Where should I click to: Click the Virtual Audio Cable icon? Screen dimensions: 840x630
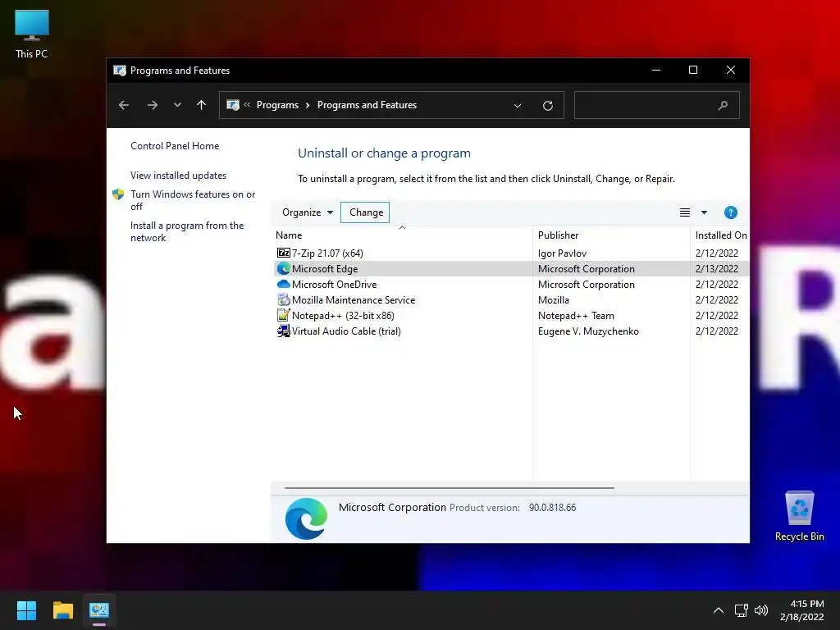pyautogui.click(x=283, y=331)
